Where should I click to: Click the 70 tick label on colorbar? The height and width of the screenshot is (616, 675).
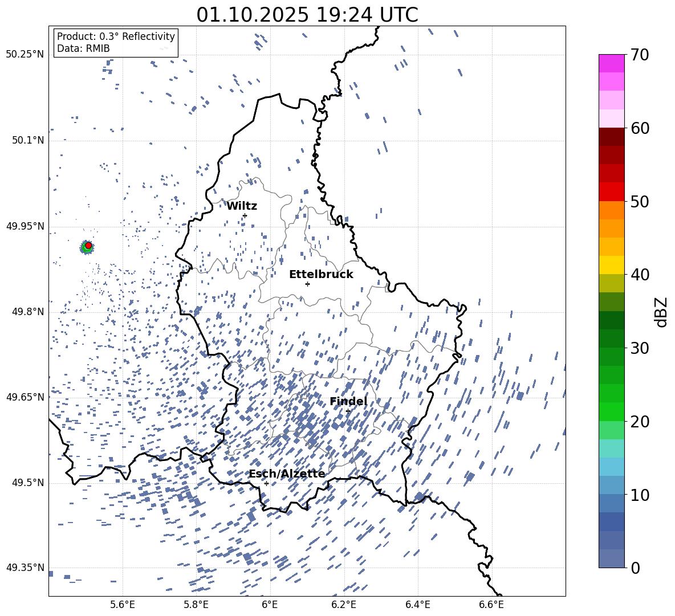(641, 55)
